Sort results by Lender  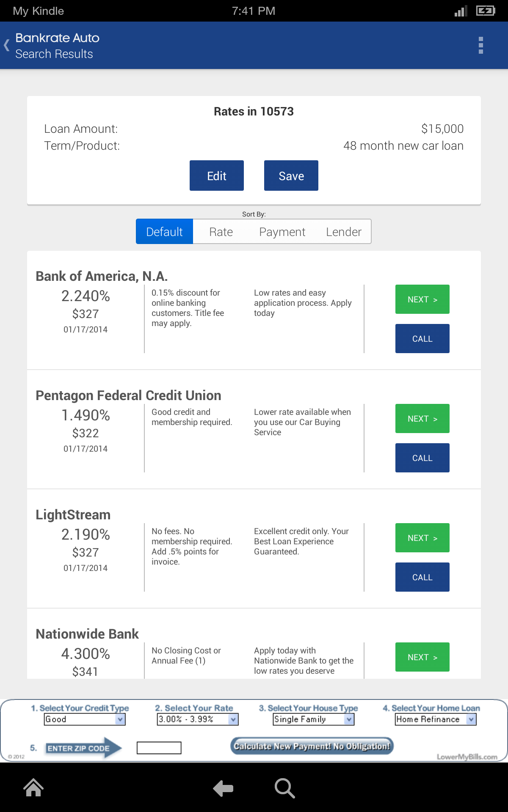pyautogui.click(x=343, y=232)
